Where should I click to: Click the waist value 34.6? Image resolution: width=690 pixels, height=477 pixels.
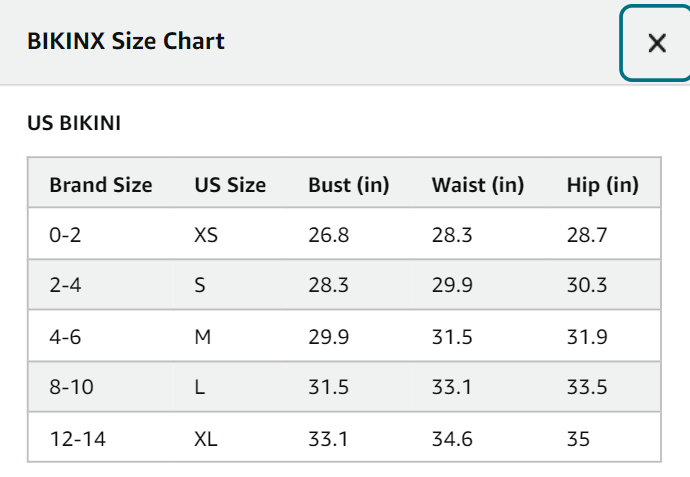(452, 439)
